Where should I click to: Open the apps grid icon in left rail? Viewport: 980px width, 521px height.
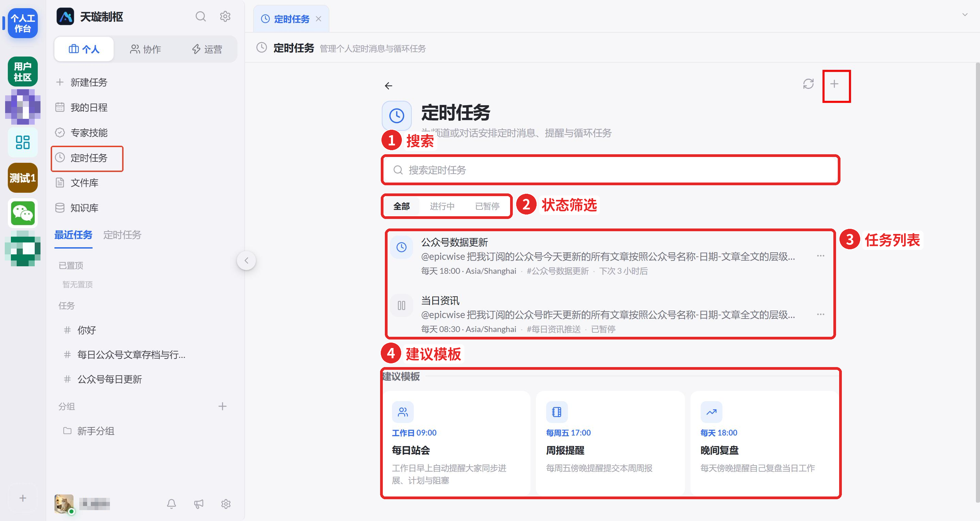point(23,142)
